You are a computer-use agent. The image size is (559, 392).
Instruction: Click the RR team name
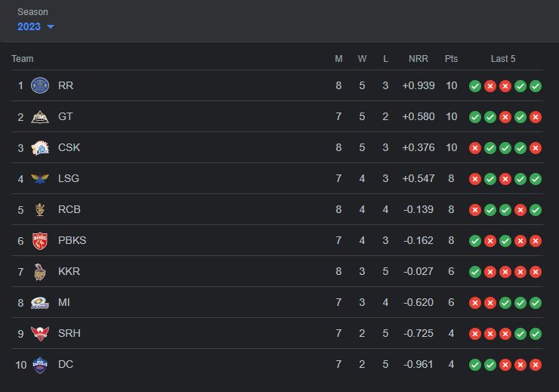coord(66,85)
